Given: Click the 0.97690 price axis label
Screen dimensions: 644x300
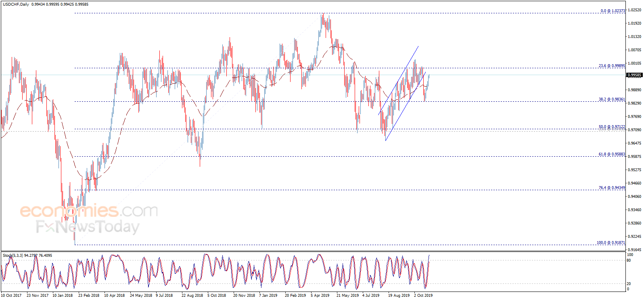Looking at the screenshot, I should [x=634, y=117].
